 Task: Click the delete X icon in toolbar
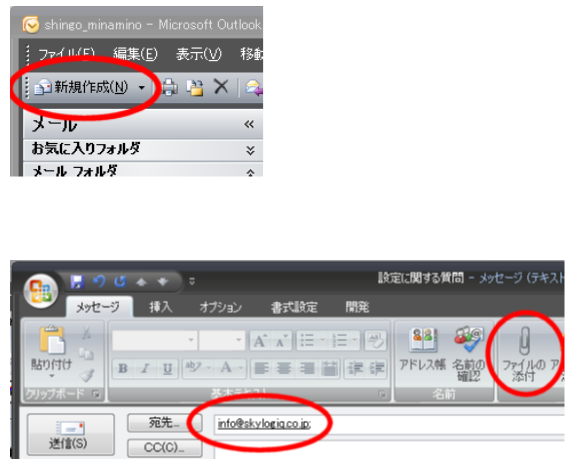(221, 87)
